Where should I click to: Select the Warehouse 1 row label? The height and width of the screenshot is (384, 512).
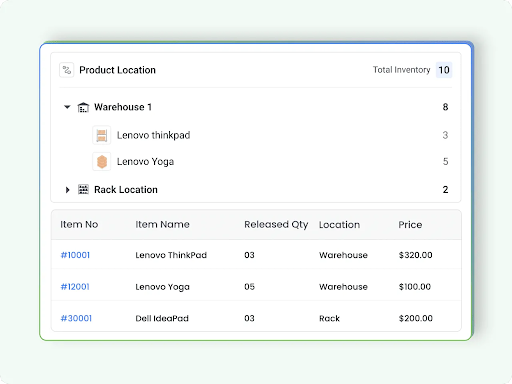tap(123, 107)
